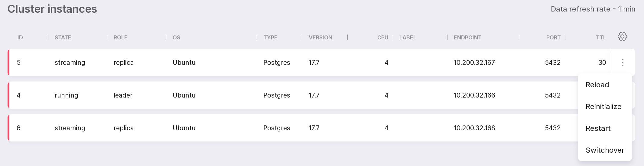644x166 pixels.
Task: Click the ENDPOINT column header
Action: click(x=467, y=38)
